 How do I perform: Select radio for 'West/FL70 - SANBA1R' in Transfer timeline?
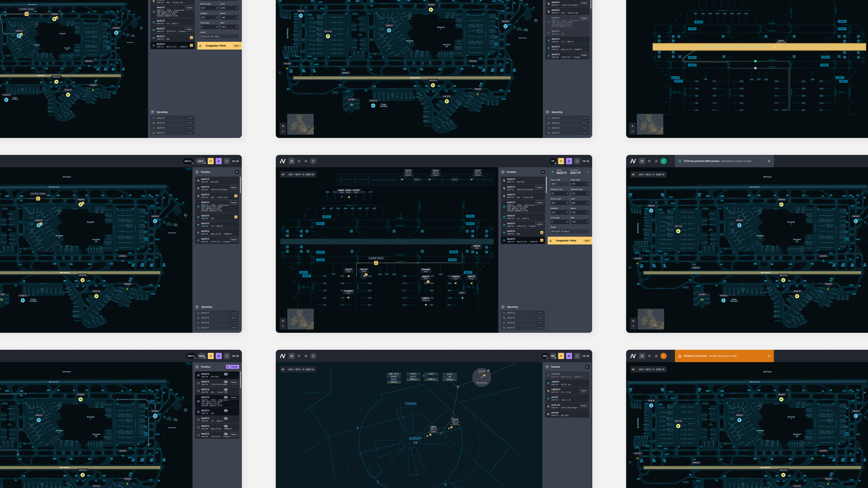198,427
